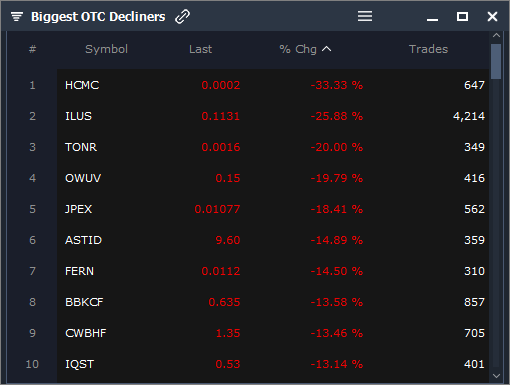Click the IQST symbol in row 10
This screenshot has width=510, height=385.
click(x=80, y=364)
